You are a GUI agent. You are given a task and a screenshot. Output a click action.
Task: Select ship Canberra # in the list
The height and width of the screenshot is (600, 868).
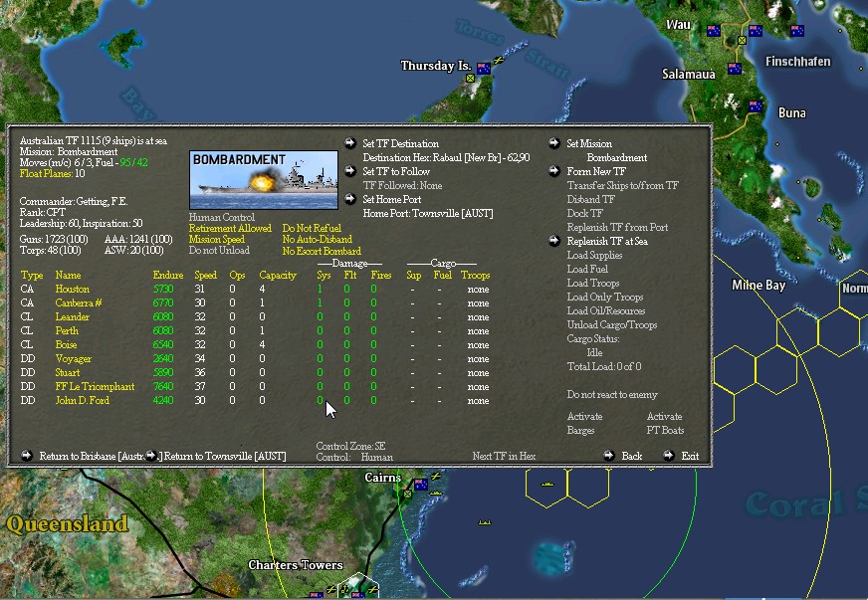pos(78,302)
